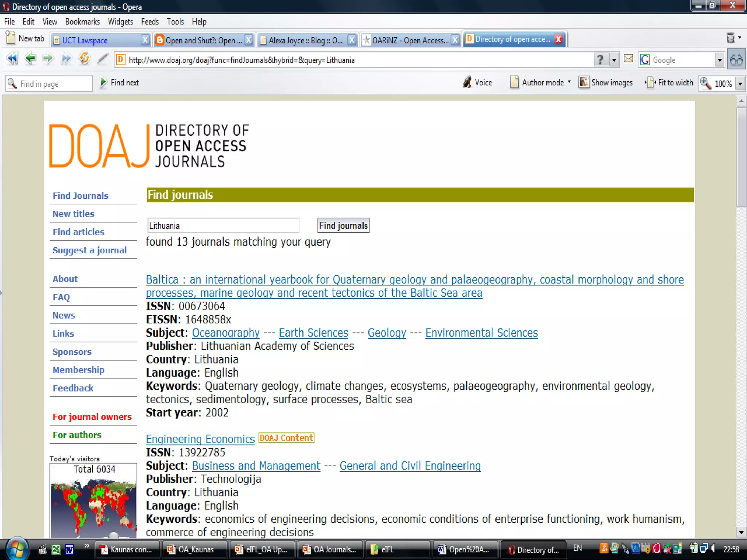Click the Rewind navigation icon
Viewport: 747px width, 560px height.
pyautogui.click(x=12, y=59)
